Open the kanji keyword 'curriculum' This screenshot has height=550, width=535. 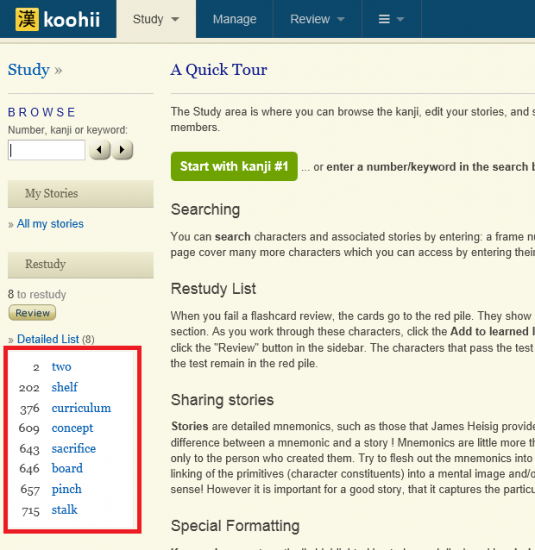point(81,408)
